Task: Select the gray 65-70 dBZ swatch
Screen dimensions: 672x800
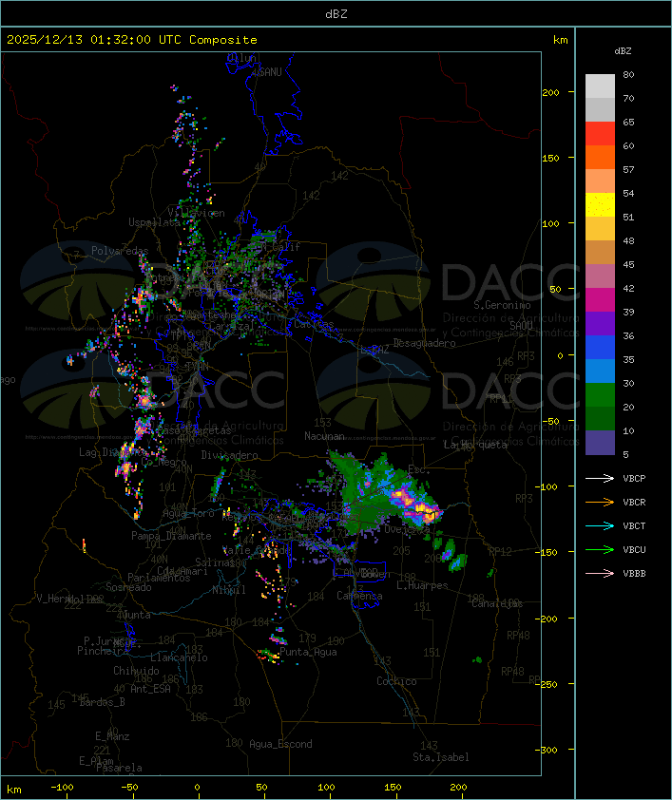Action: (x=600, y=109)
